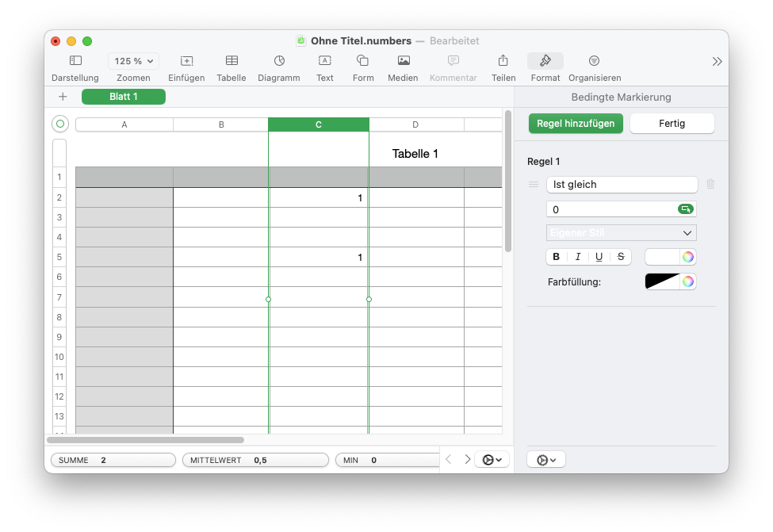The height and width of the screenshot is (532, 773).
Task: Click Regel hinzufügen button
Action: 576,123
